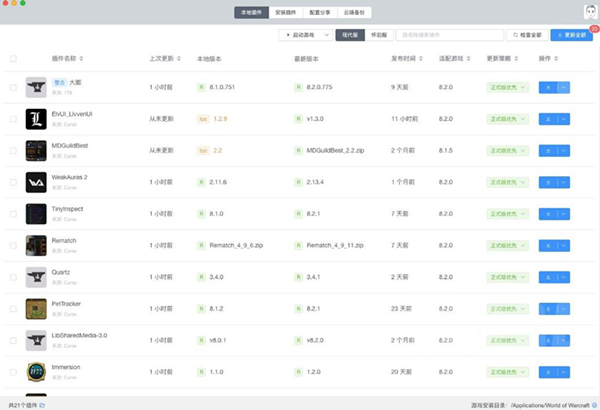
Task: Click the 检查全部 button
Action: 530,35
